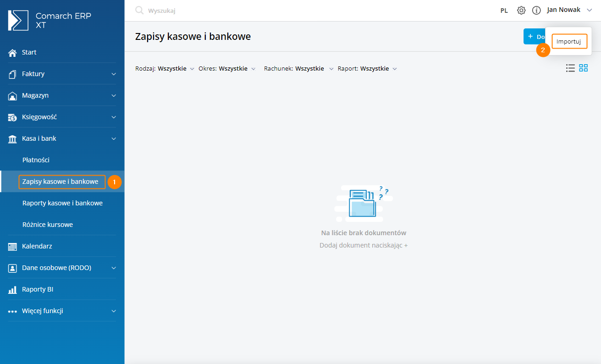
Task: Collapse the Kasa i bank section
Action: tap(114, 138)
